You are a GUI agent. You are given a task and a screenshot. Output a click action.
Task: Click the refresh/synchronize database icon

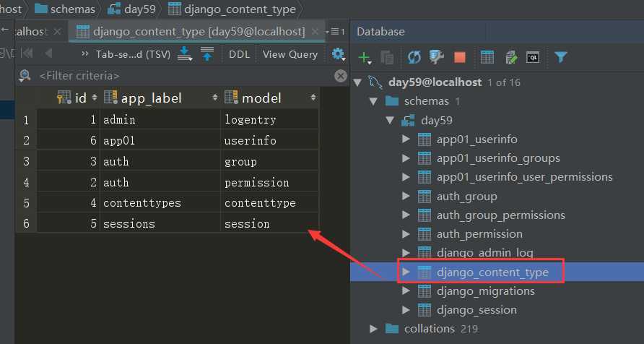pyautogui.click(x=414, y=57)
